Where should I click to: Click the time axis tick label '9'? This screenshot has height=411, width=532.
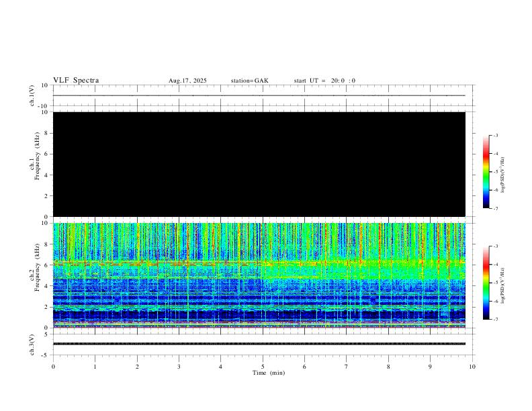click(430, 367)
